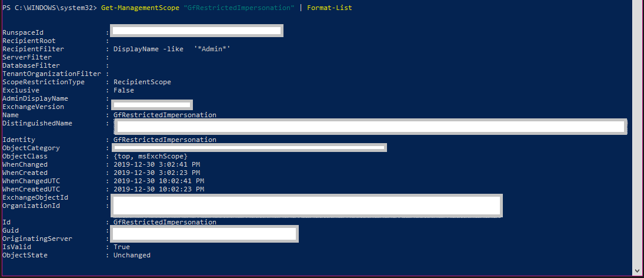This screenshot has height=278, width=644.
Task: Click the RecipientScope value
Action: [x=142, y=82]
